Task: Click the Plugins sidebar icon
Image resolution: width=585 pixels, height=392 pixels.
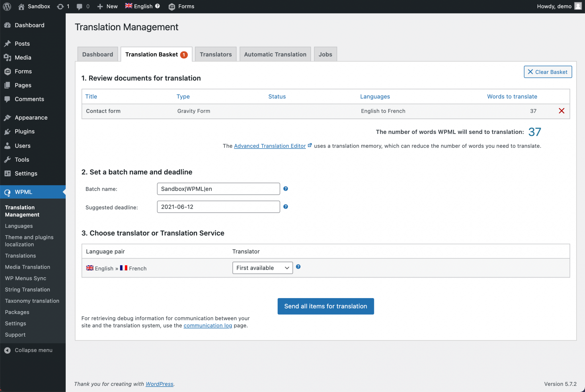Action: 8,131
